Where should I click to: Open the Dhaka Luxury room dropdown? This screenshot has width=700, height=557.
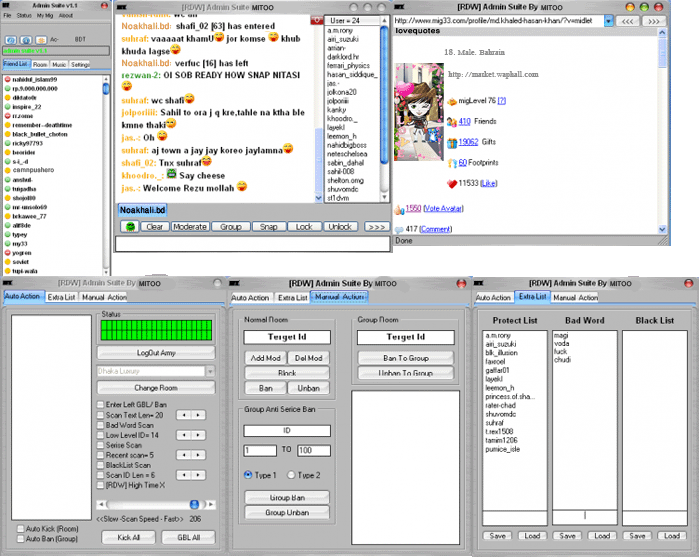click(209, 371)
